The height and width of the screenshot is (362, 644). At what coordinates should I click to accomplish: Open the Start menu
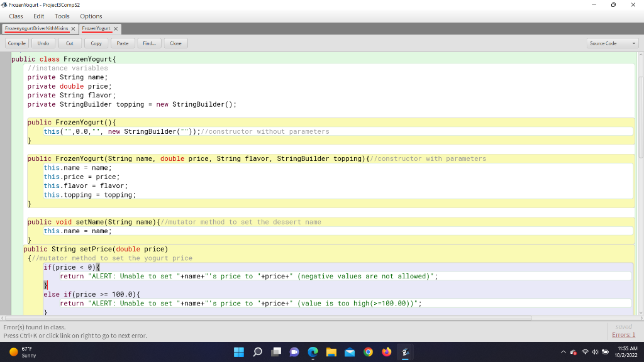238,353
